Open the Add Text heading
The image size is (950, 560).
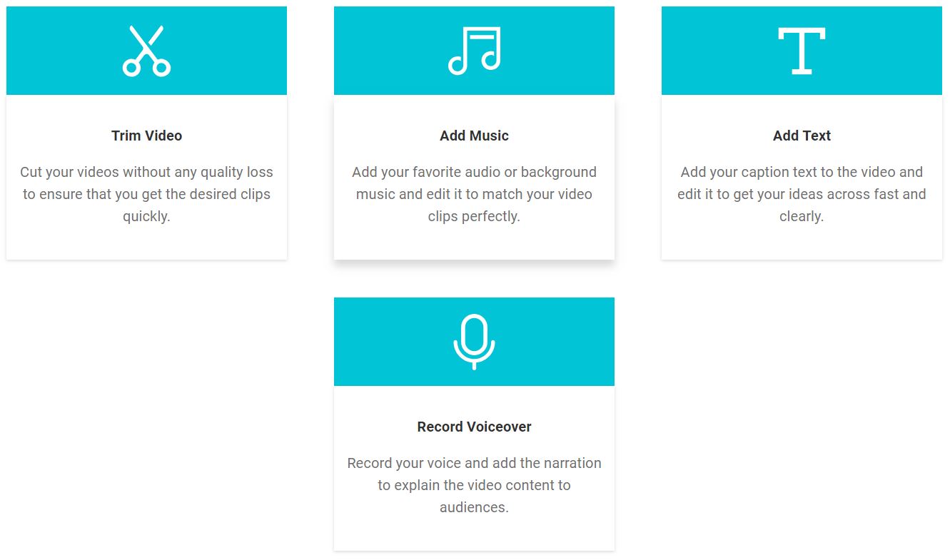802,136
